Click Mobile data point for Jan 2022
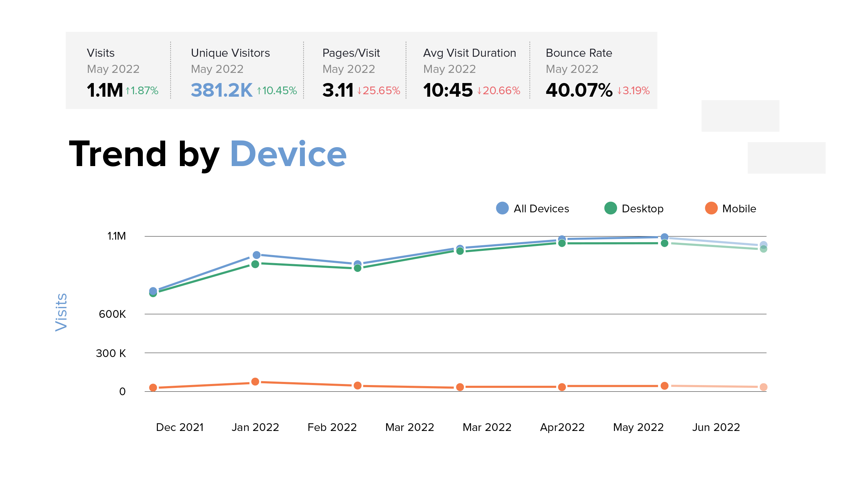868x480 pixels. 255,382
